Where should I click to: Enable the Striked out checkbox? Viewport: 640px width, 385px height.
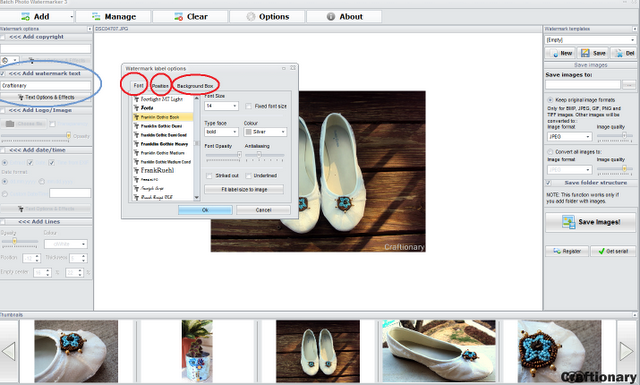[x=209, y=176]
